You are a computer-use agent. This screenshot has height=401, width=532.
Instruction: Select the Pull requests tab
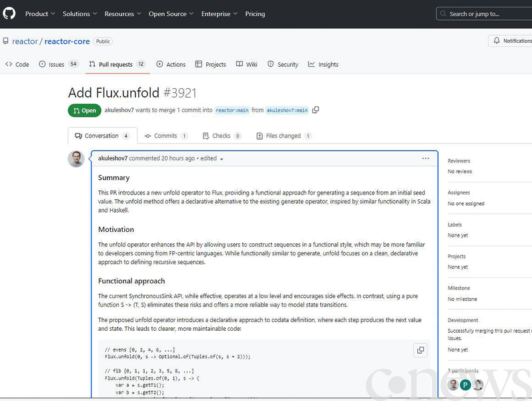point(117,64)
